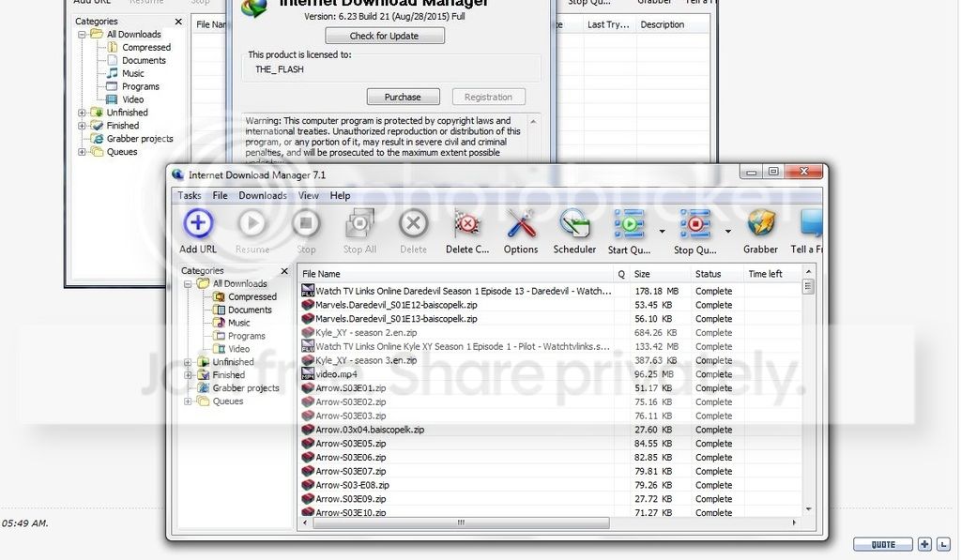
Task: Select Watch TV Links Daredevil Episode 13 row
Action: 550,292
